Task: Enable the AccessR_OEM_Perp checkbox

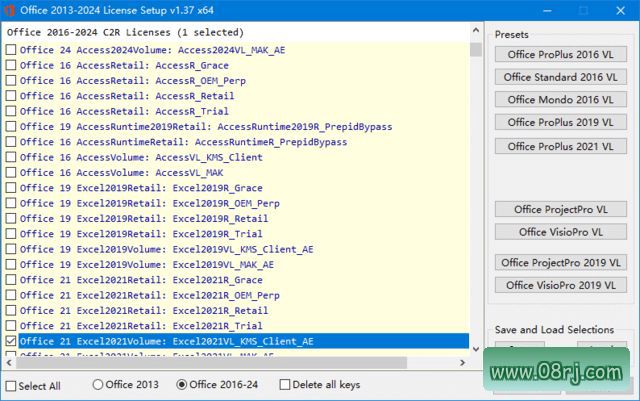Action: [x=11, y=80]
